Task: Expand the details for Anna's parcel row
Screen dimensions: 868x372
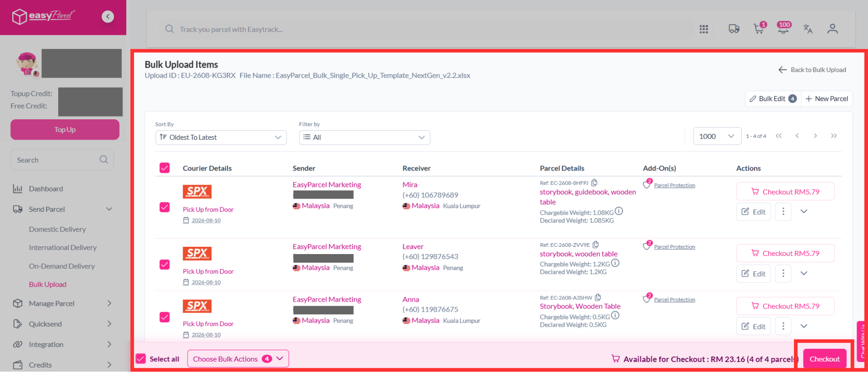Action: coord(804,326)
